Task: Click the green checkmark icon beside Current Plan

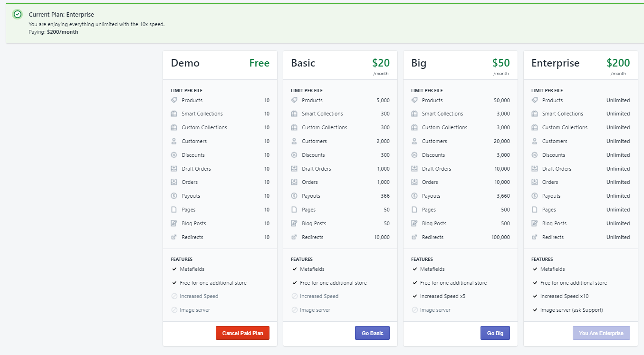Action: click(x=18, y=14)
